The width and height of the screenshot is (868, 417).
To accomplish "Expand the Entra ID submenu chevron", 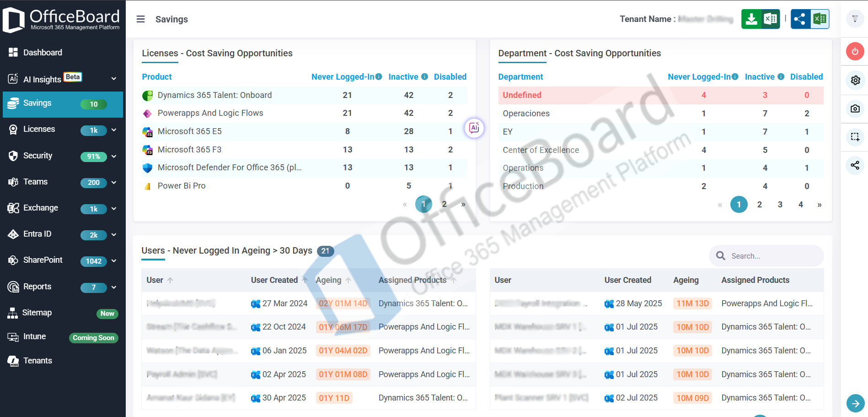I will 114,234.
